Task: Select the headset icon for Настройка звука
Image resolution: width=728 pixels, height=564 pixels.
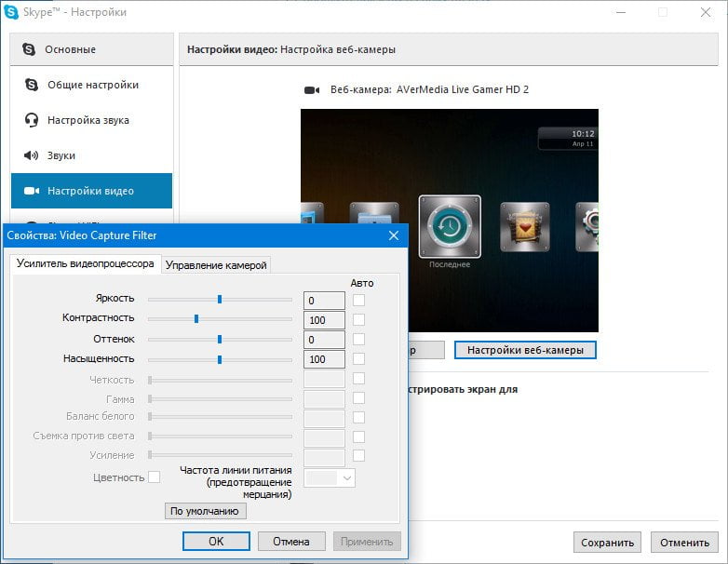Action: point(31,120)
